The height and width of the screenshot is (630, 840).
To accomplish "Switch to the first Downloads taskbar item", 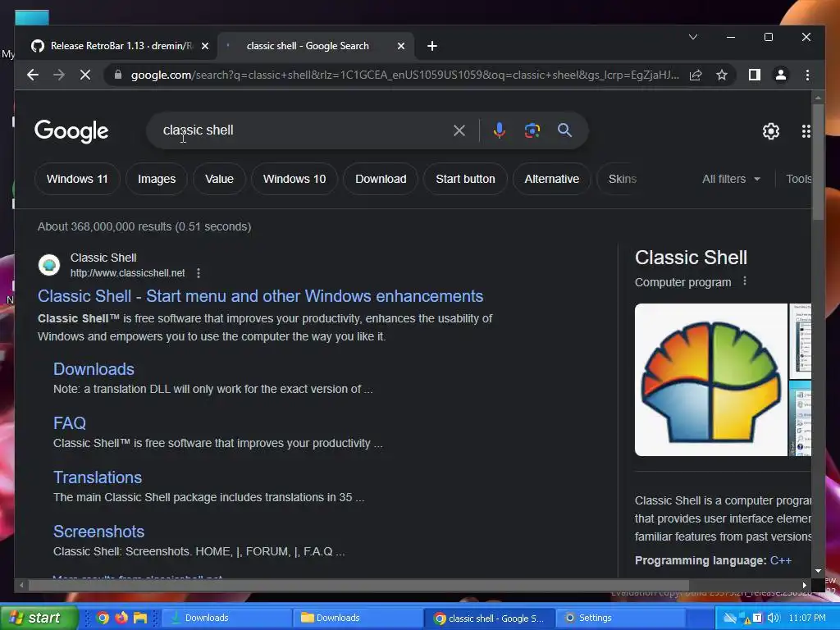I will click(226, 618).
